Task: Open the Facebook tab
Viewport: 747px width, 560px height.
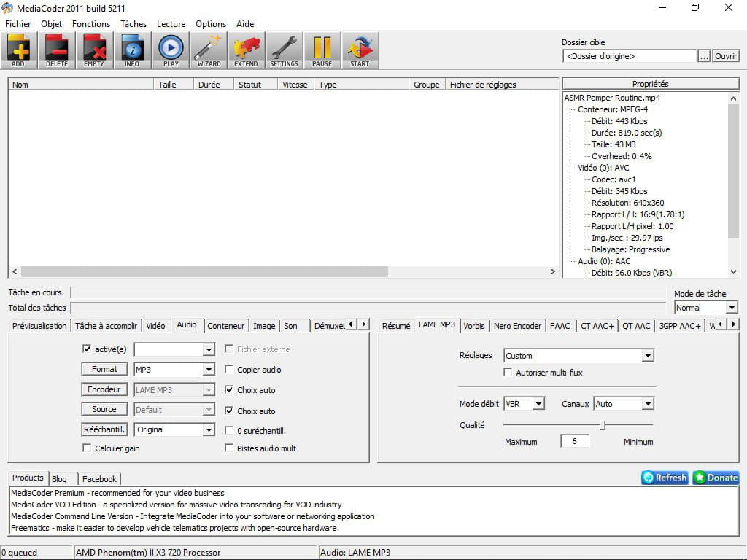Action: click(99, 479)
